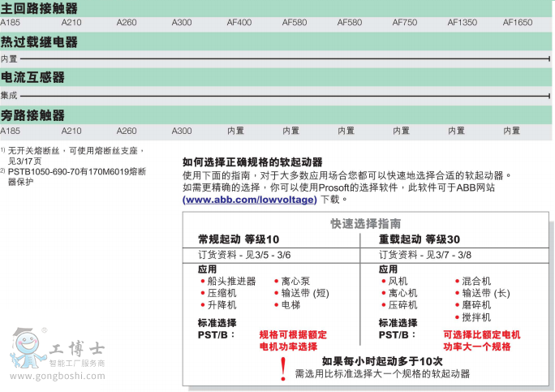Image resolution: width=555 pixels, height=392 pixels.
Task: Click the red exclamation mark warning icon
Action: 283,368
